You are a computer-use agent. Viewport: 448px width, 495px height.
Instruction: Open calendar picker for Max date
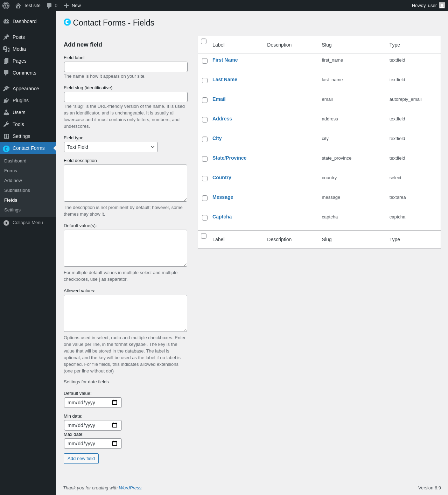114,443
